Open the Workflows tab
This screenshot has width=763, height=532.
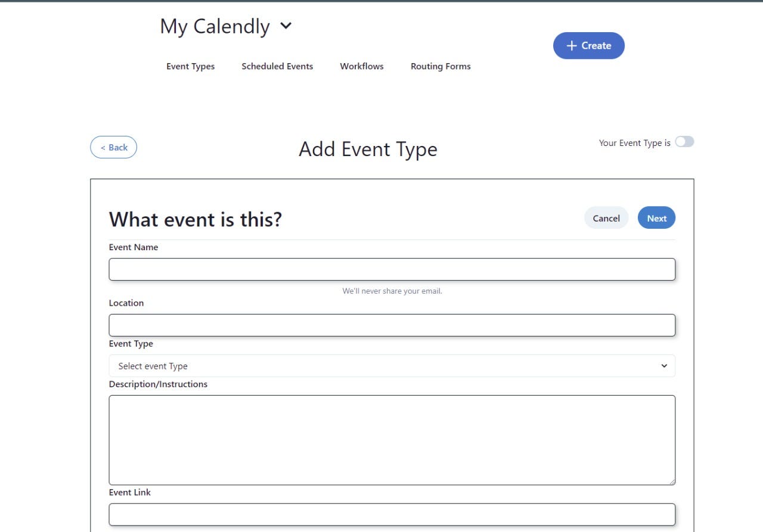point(362,66)
